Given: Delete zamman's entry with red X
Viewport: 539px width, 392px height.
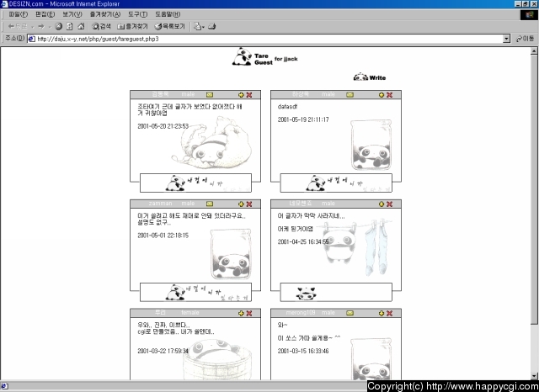Looking at the screenshot, I should 249,204.
